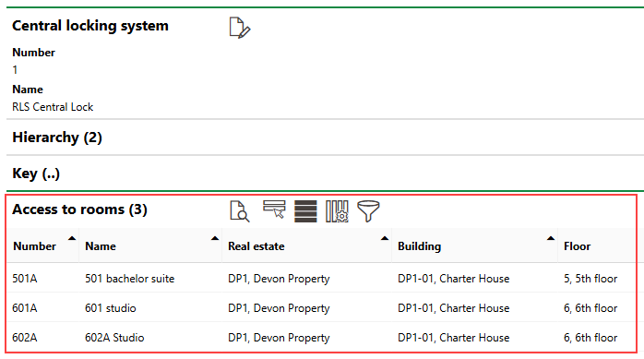Click '6, 6th floor' in the 602A row
The height and width of the screenshot is (359, 644).
click(590, 338)
